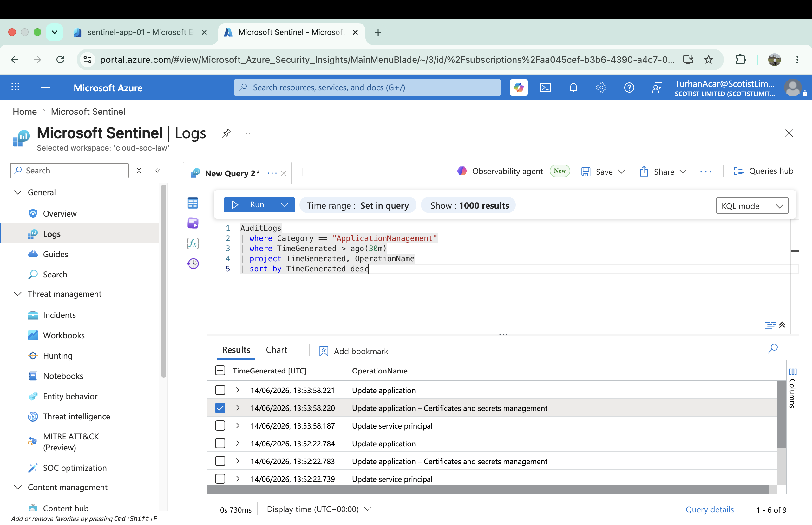
Task: Click the results horizontal scrollbar
Action: pyautogui.click(x=488, y=489)
